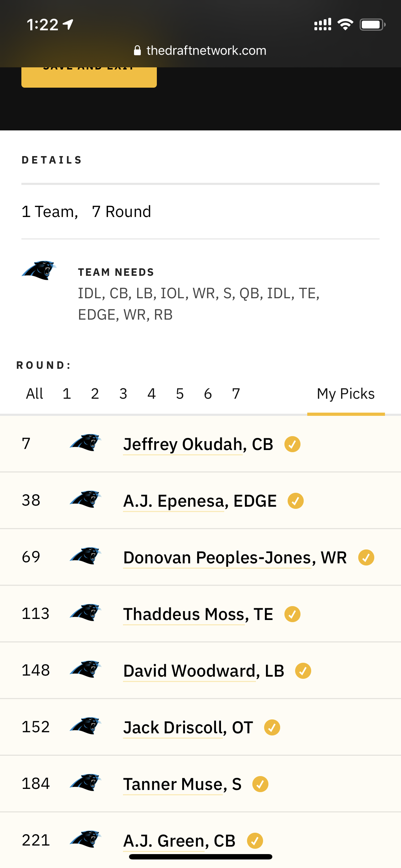This screenshot has width=401, height=868.
Task: Tap Panthers logo on pick 38 row
Action: click(86, 500)
